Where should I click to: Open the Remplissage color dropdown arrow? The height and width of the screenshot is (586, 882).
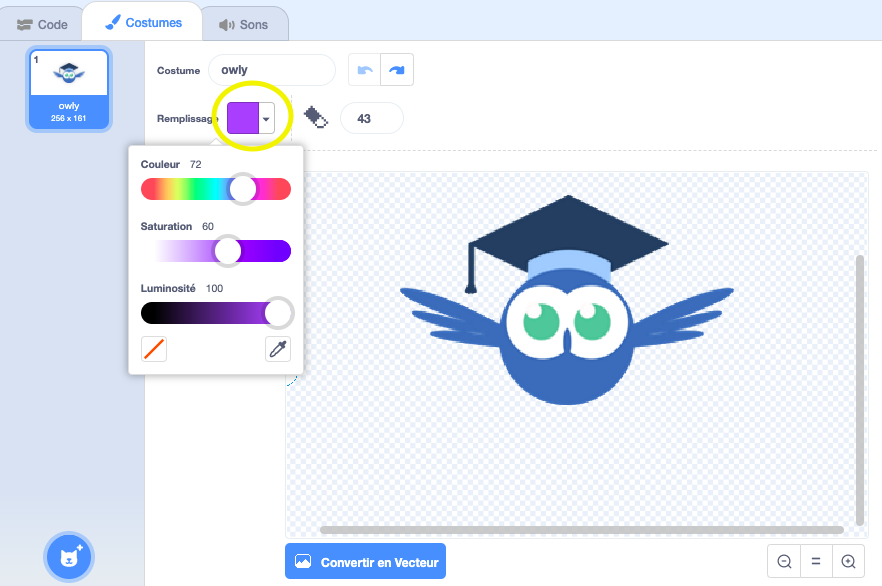266,119
